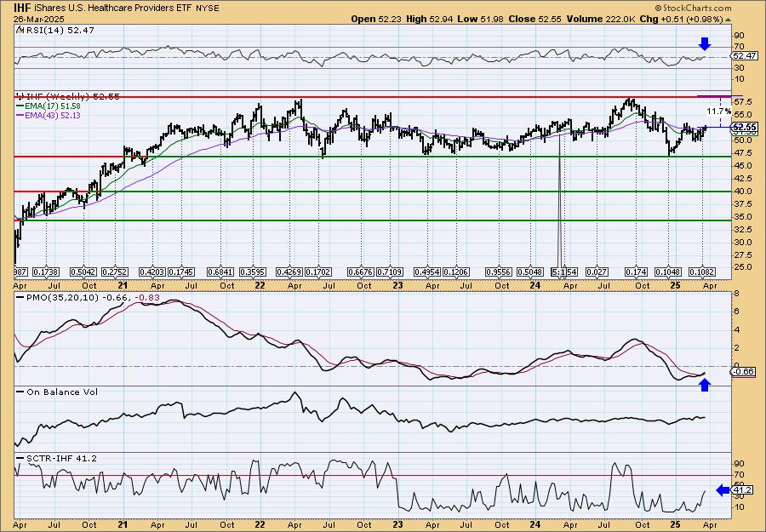This screenshot has width=766, height=532.
Task: Click the 0.6841 dividend label
Action: (220, 272)
